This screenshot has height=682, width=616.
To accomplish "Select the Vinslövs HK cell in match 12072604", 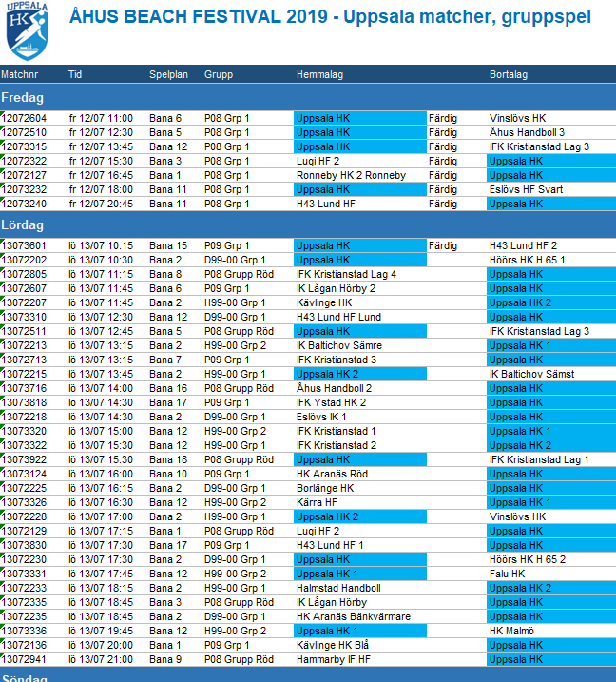I will click(518, 118).
